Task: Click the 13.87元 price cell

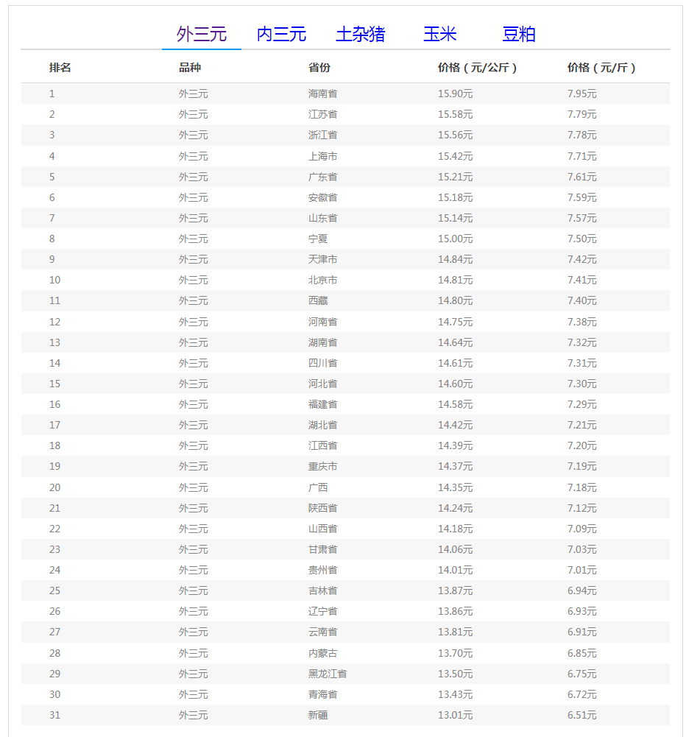Action: pyautogui.click(x=455, y=591)
